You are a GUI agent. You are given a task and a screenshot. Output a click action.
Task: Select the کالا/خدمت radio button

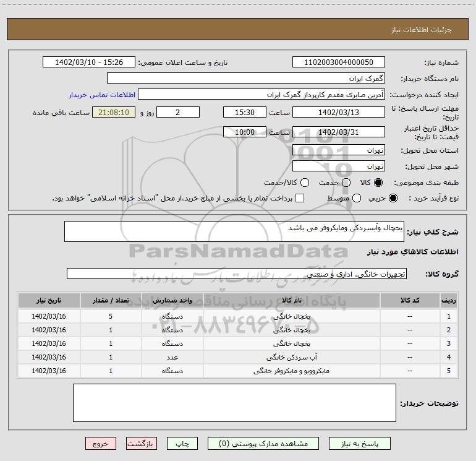point(305,183)
